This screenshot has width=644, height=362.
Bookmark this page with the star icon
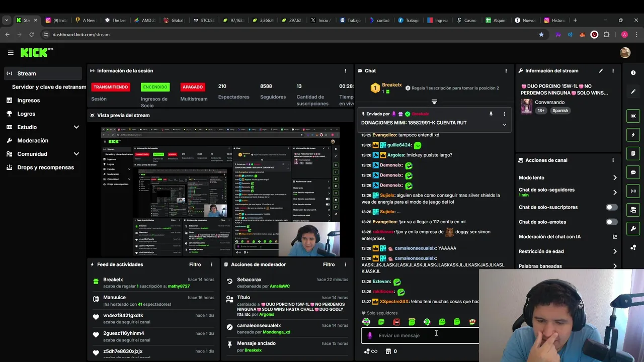pos(541,35)
